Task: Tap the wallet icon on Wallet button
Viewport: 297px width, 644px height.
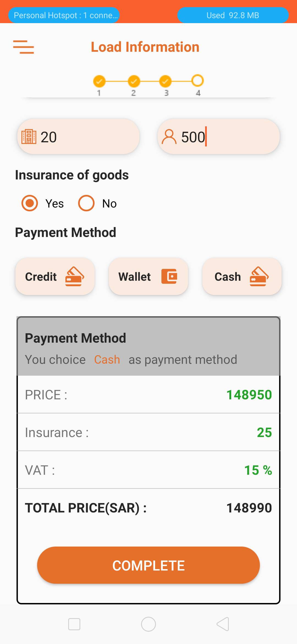Action: [169, 276]
